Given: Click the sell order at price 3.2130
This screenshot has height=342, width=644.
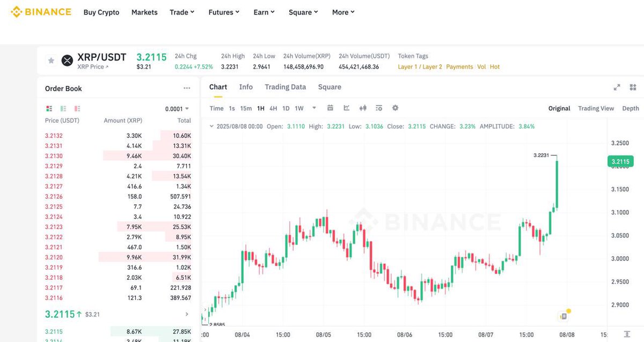Looking at the screenshot, I should (x=118, y=156).
